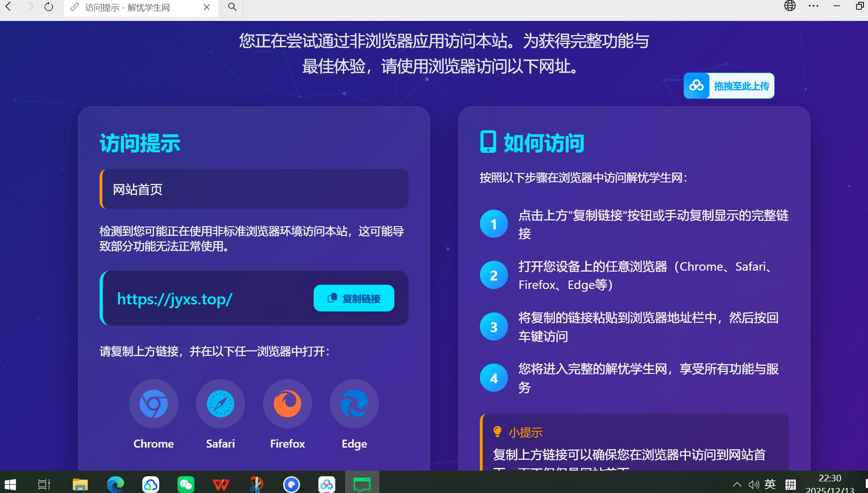Reload the page with the refresh icon
The width and height of the screenshot is (868, 493).
point(49,7)
